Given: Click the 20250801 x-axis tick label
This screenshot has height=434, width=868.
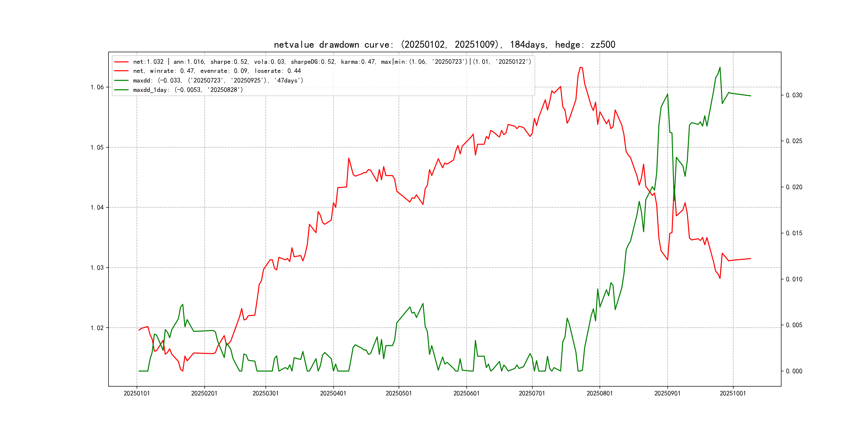Looking at the screenshot, I should coord(600,394).
